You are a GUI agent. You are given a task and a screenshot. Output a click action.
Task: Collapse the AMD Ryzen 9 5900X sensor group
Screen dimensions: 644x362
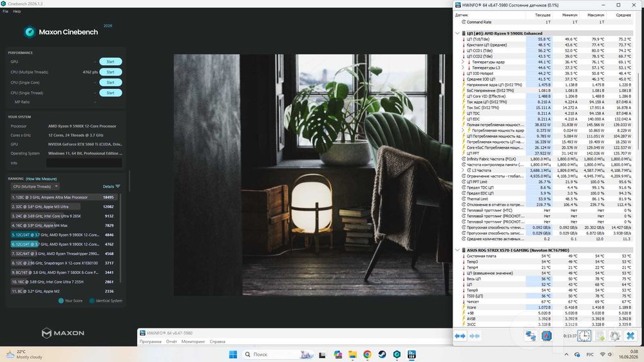click(457, 33)
